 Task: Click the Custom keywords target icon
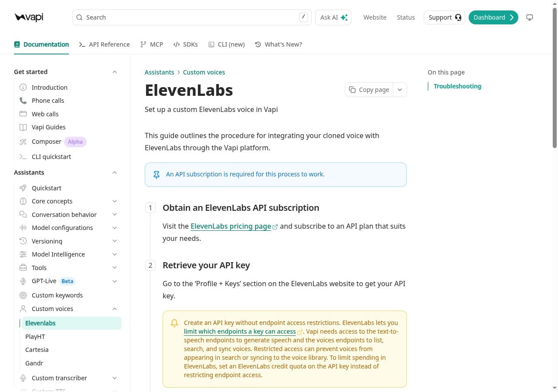click(x=23, y=295)
